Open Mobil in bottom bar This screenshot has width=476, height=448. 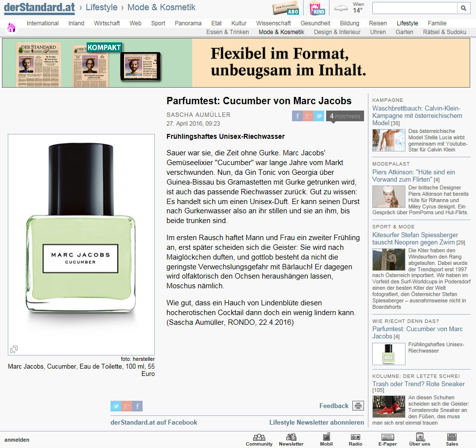coord(327,440)
